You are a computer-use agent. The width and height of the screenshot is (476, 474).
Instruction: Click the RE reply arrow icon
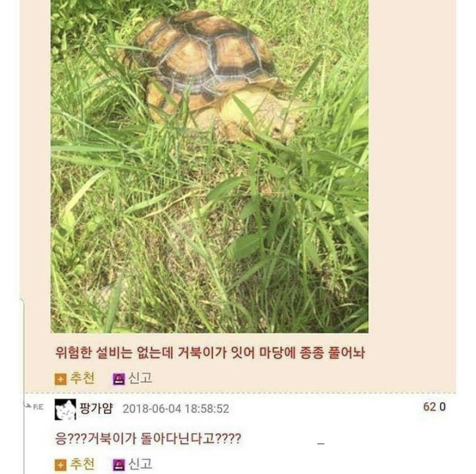coord(35,407)
